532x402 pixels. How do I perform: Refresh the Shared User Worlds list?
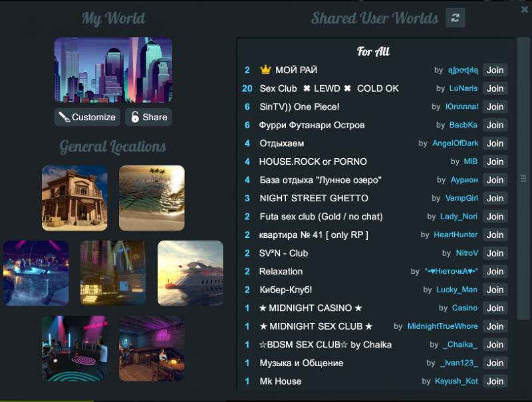tap(455, 18)
